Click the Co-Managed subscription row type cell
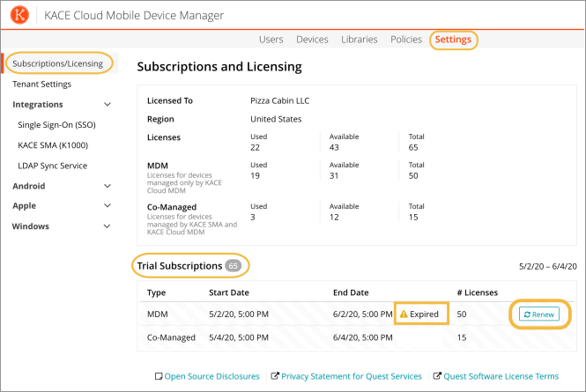 click(x=171, y=337)
